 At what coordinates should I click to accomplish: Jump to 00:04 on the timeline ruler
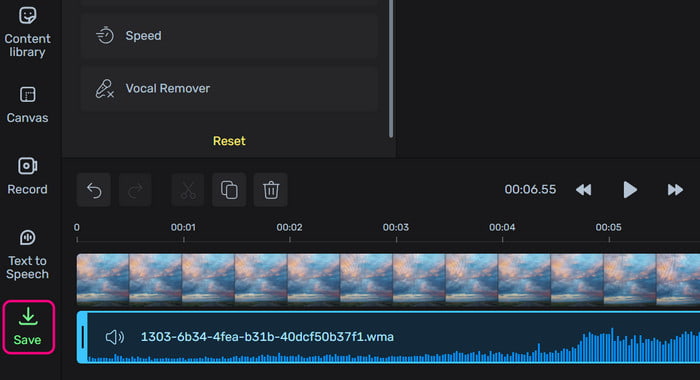point(502,228)
